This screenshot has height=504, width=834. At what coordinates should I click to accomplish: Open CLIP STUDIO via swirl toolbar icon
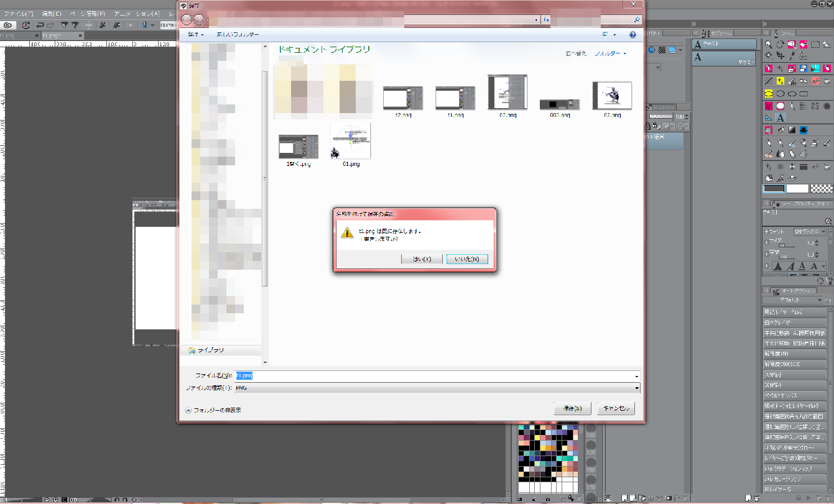point(8,25)
